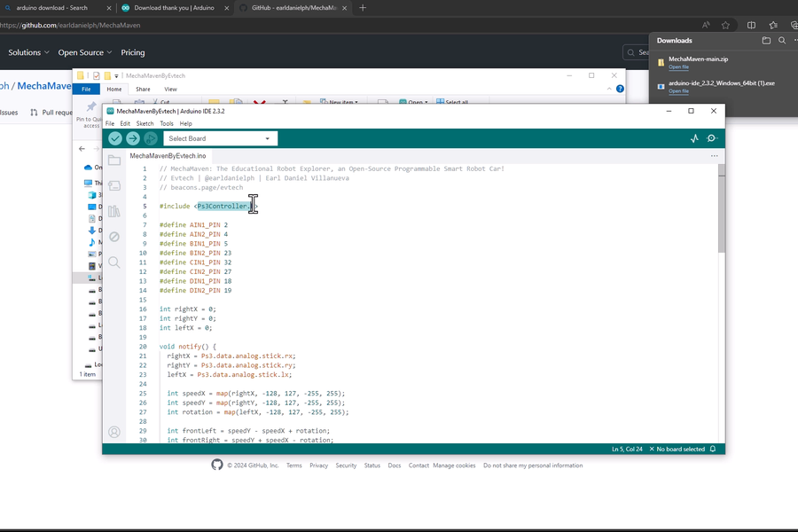Switch to the 'arduino download - Search' browser tab
The image size is (798, 532).
click(52, 8)
